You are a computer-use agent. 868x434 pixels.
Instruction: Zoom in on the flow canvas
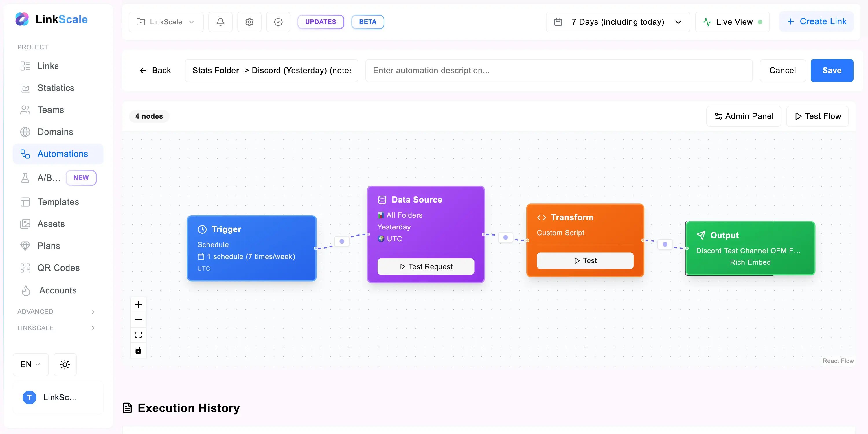tap(138, 304)
